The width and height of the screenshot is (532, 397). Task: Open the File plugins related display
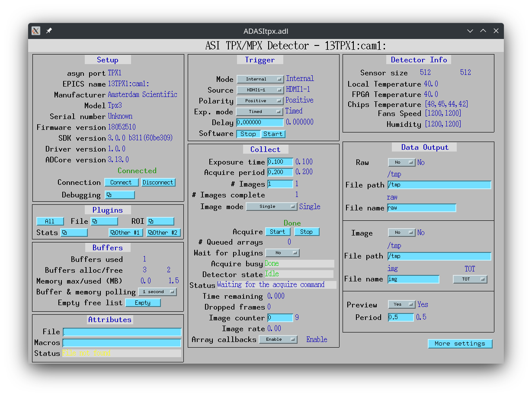[x=104, y=221]
